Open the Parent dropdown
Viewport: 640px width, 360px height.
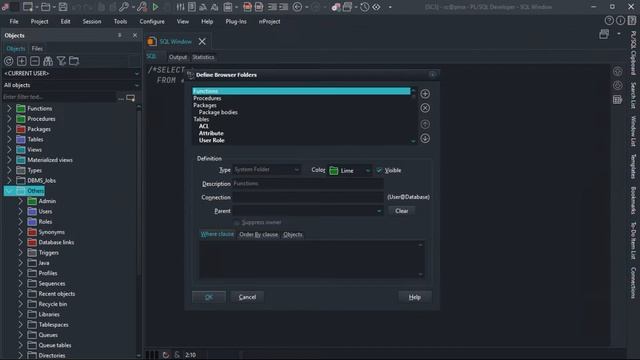click(379, 211)
